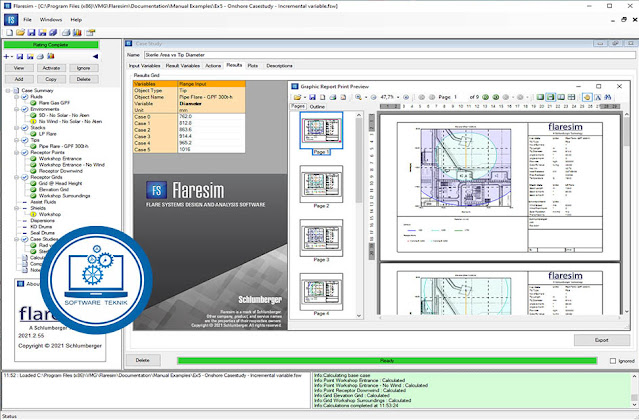Switch to the Plots tab

[x=253, y=66]
